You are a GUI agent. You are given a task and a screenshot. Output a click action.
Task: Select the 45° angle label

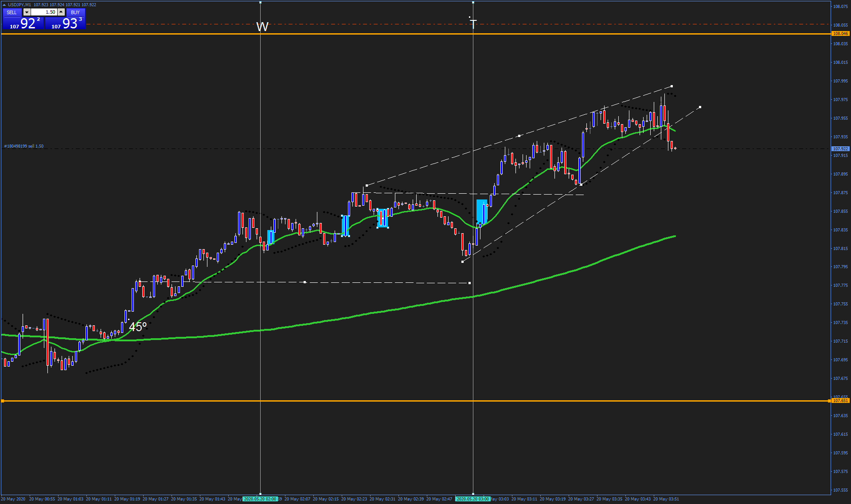click(137, 327)
